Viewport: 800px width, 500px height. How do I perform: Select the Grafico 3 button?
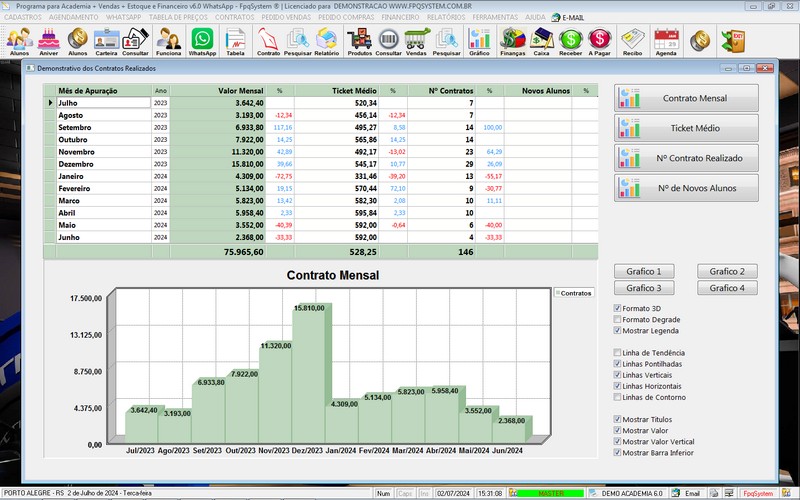coord(644,288)
